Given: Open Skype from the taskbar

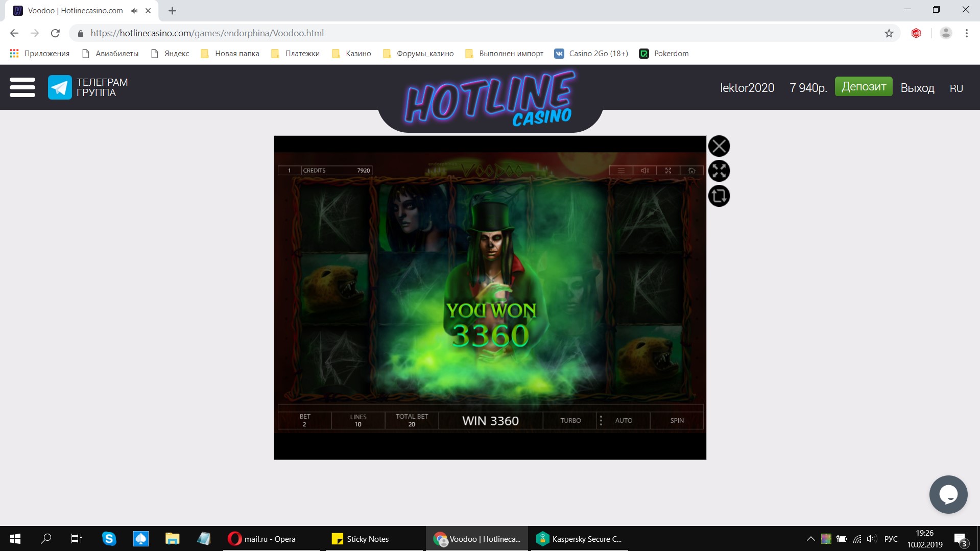Looking at the screenshot, I should tap(109, 539).
